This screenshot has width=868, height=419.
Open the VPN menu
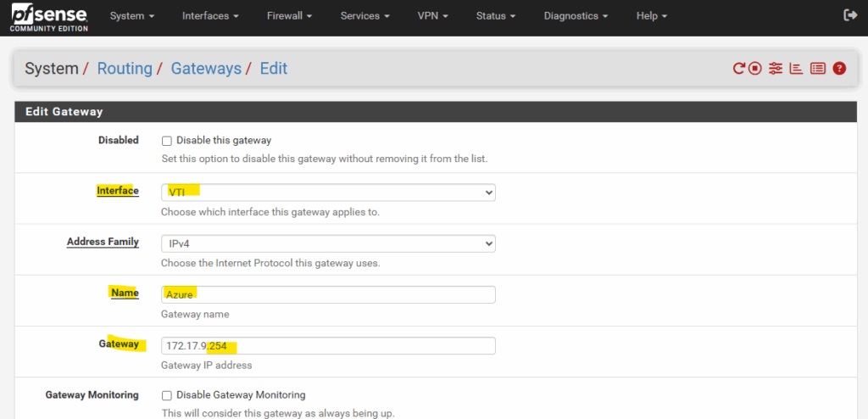(x=432, y=16)
